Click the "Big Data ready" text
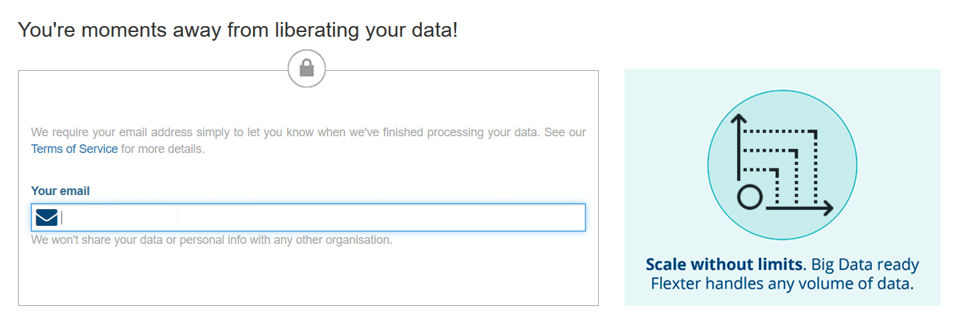This screenshot has height=336, width=980. 863,265
